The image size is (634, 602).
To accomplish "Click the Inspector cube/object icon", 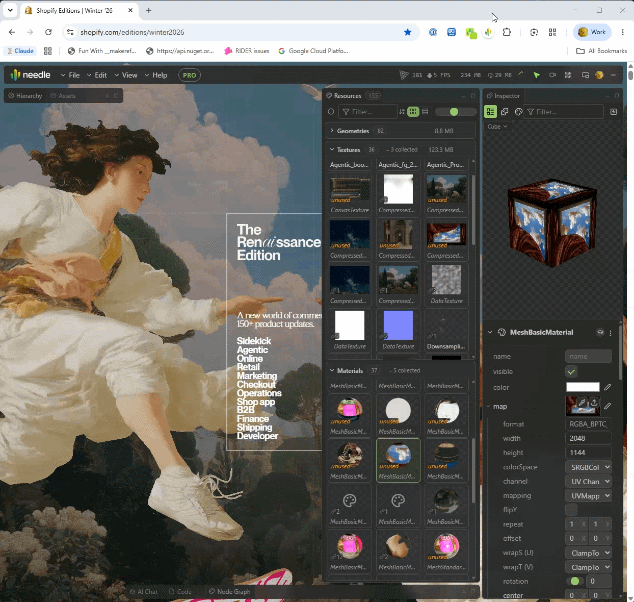I will 504,112.
